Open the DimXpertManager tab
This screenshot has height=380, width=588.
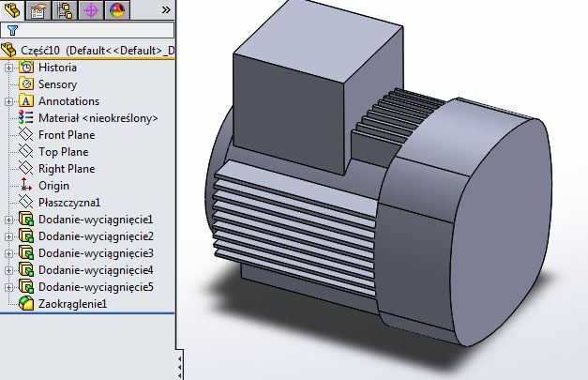[x=91, y=10]
